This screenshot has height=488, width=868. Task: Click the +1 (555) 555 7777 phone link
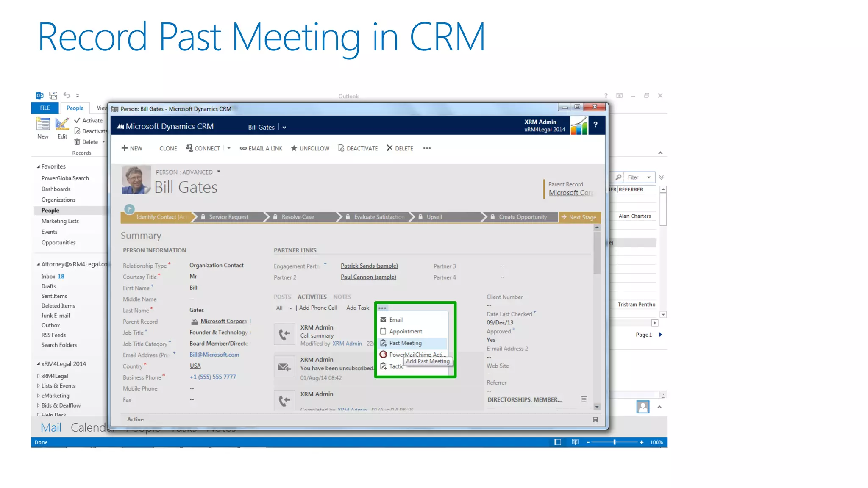tap(213, 377)
